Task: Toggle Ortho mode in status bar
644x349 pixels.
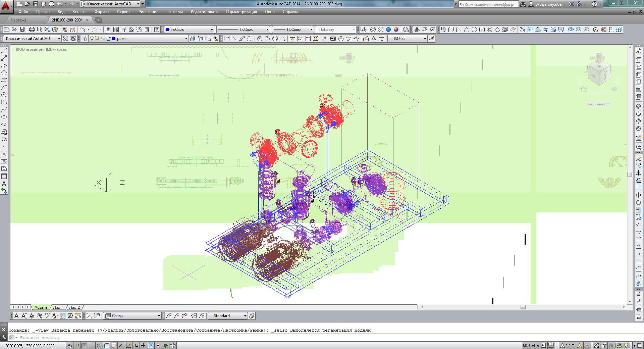Action: [91, 345]
